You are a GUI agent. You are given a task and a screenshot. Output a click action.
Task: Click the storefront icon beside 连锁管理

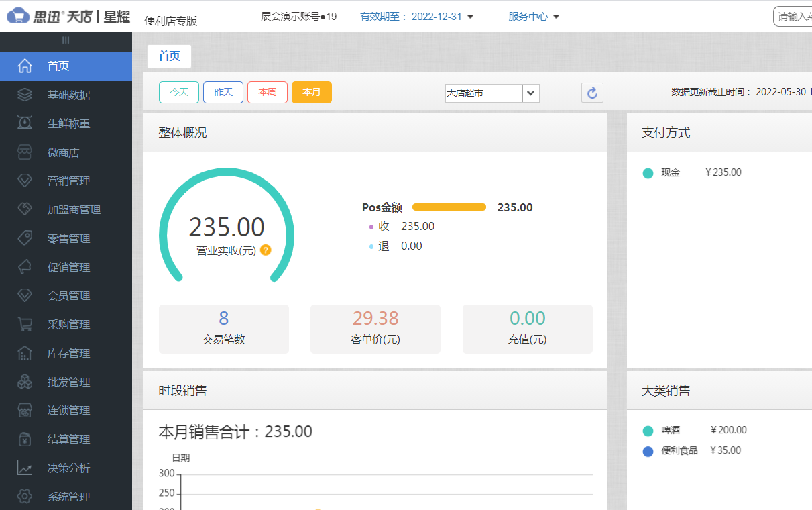point(25,410)
